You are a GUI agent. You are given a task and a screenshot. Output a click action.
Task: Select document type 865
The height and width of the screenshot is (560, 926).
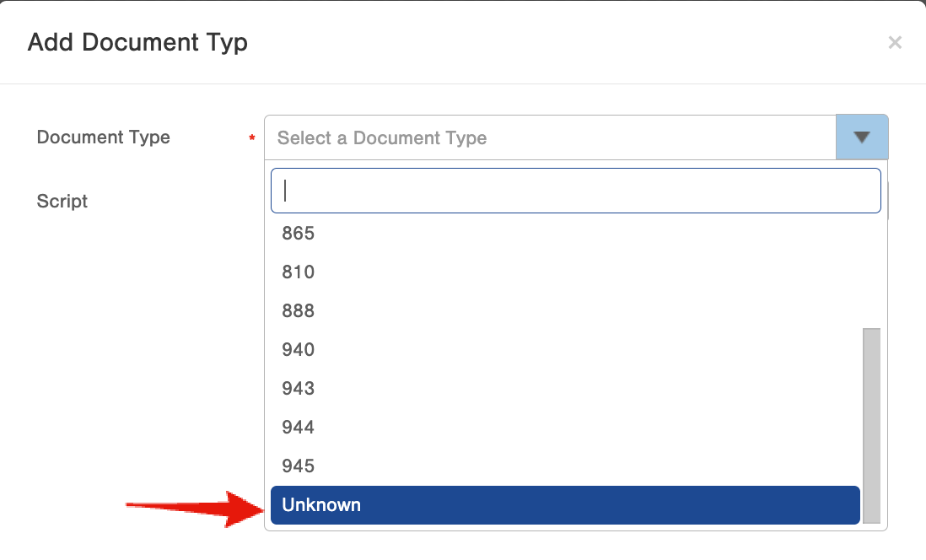[299, 234]
